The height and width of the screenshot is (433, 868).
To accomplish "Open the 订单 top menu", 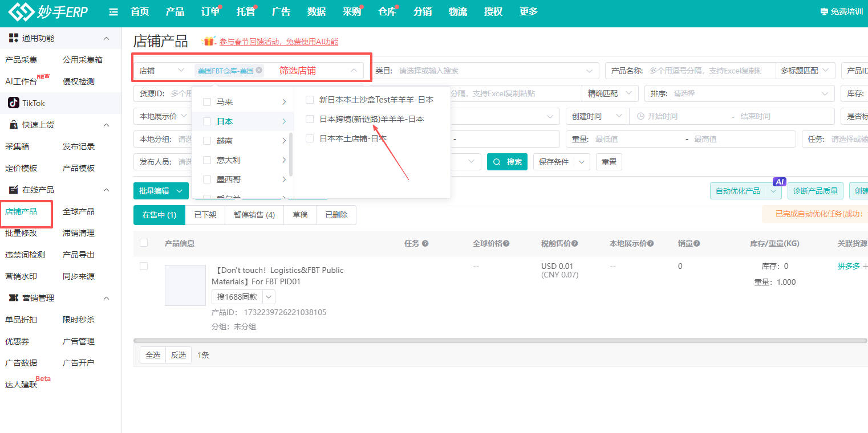I will click(210, 12).
